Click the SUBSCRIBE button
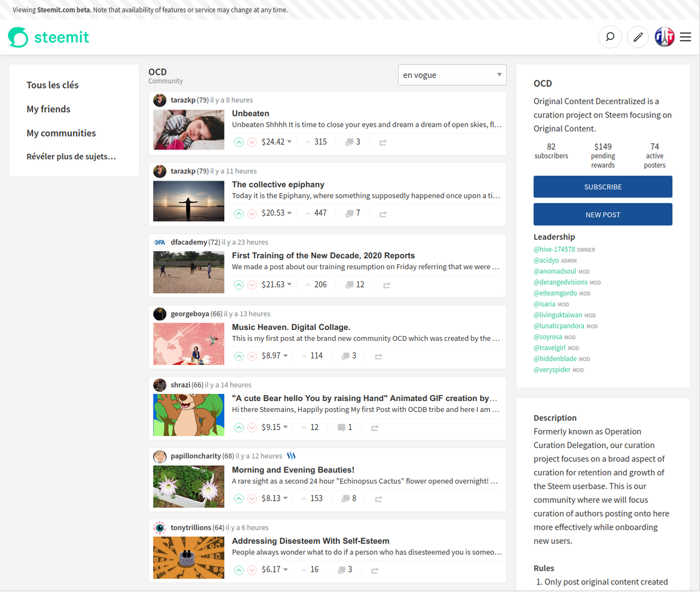The height and width of the screenshot is (592, 700). coord(603,187)
